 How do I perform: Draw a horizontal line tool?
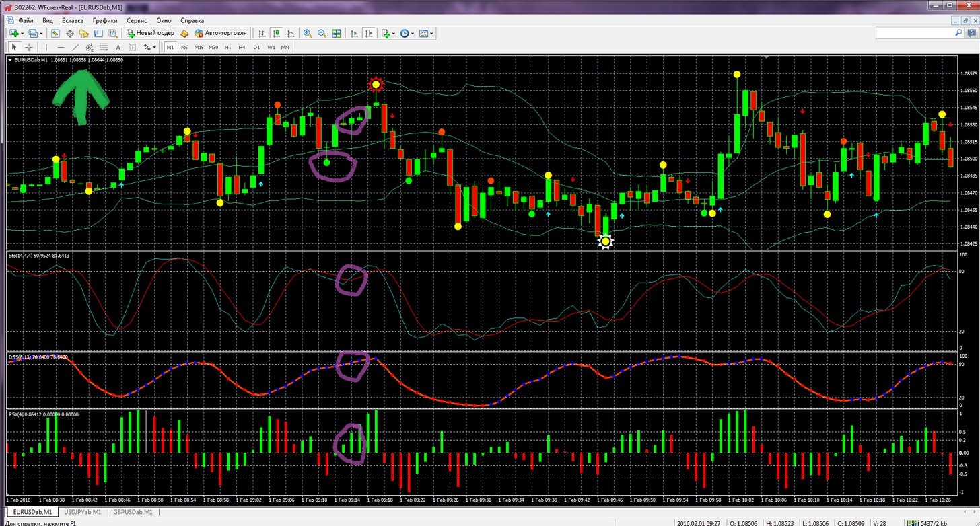pos(61,47)
